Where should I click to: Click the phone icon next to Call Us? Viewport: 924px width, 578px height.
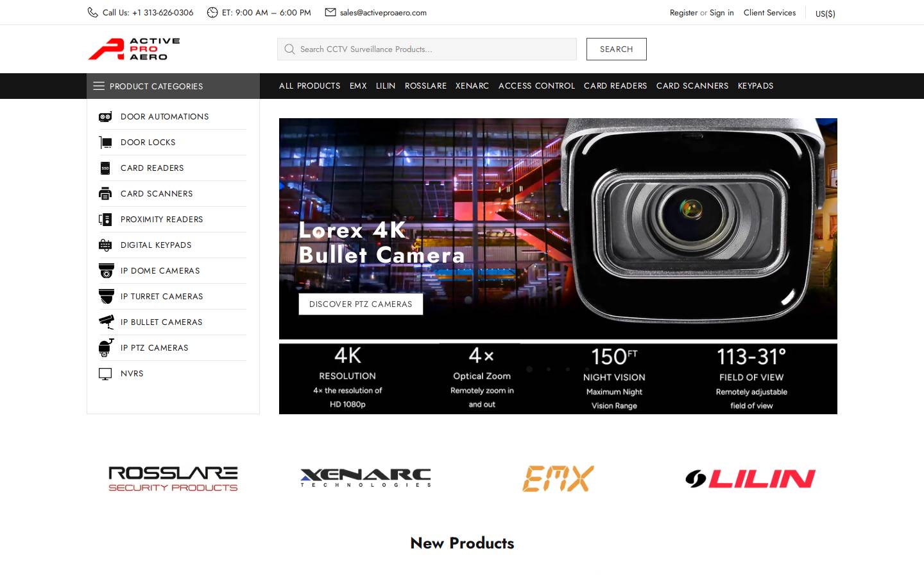(93, 12)
